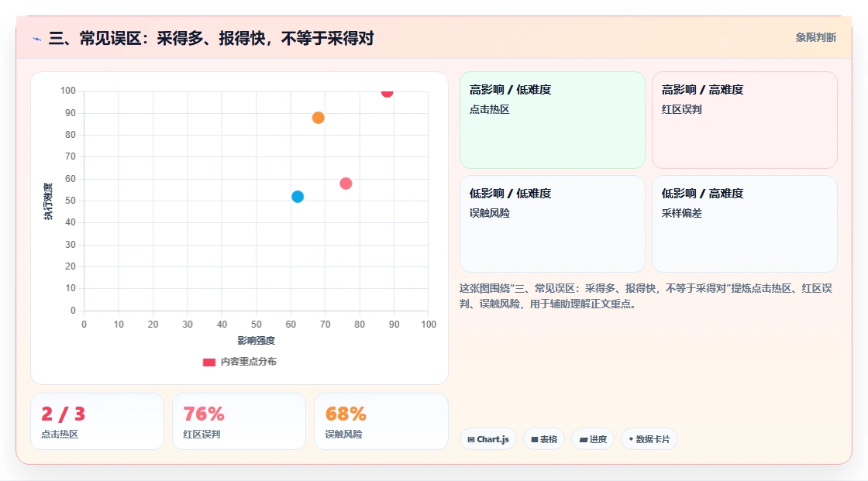This screenshot has height=481, width=868.
Task: Click the section heading 三、常见误区
Action: [x=211, y=38]
